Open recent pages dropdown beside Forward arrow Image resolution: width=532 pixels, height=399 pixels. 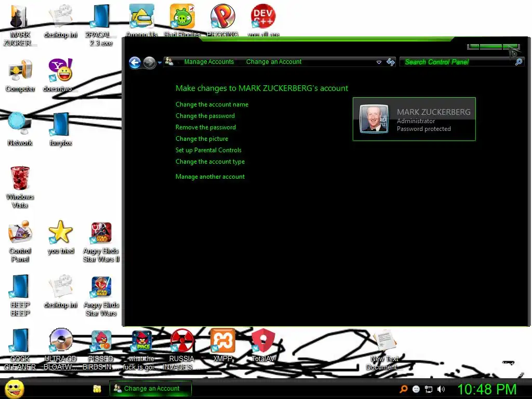tap(159, 62)
